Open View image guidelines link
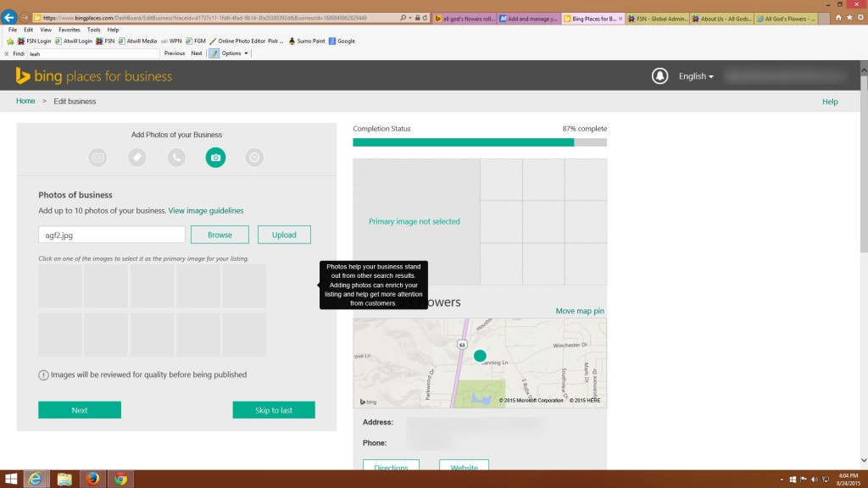Screen dimensions: 868x488 [206, 210]
